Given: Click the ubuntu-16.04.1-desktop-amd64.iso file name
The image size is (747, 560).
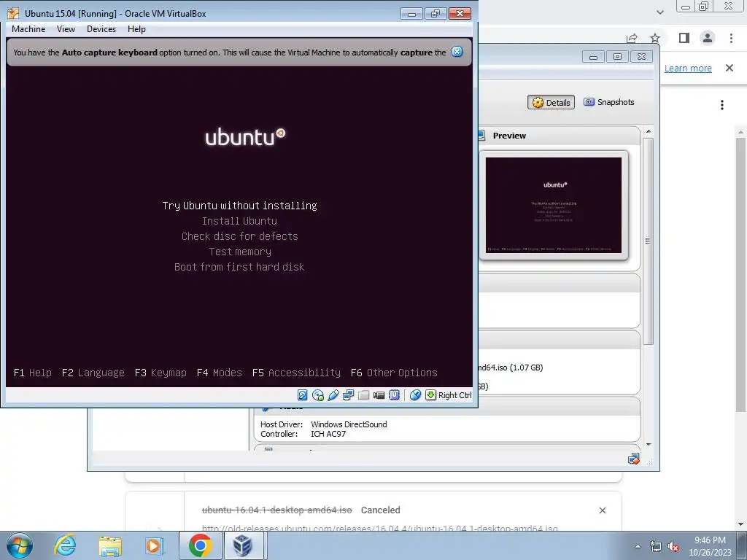Looking at the screenshot, I should coord(276,510).
